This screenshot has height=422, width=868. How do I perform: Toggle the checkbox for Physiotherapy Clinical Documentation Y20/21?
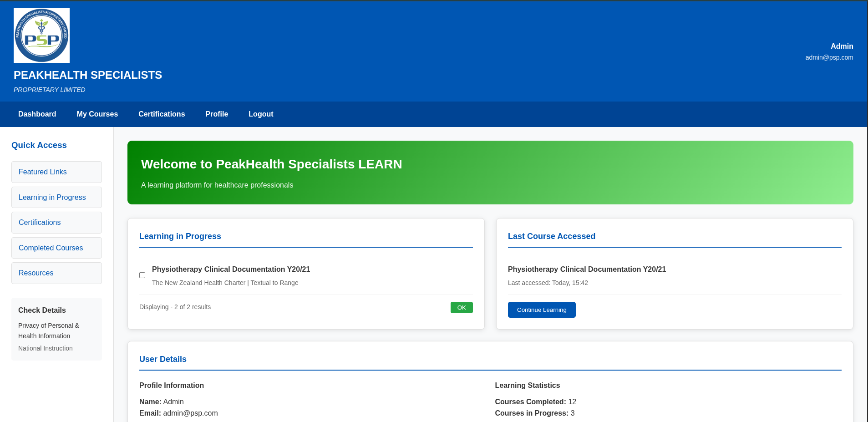click(142, 275)
